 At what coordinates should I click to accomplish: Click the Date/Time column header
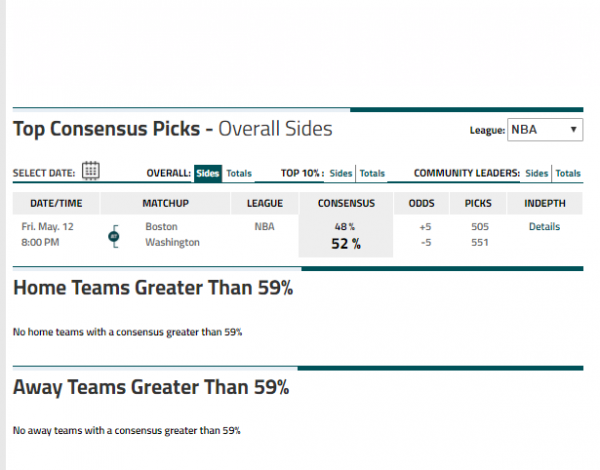(x=56, y=203)
